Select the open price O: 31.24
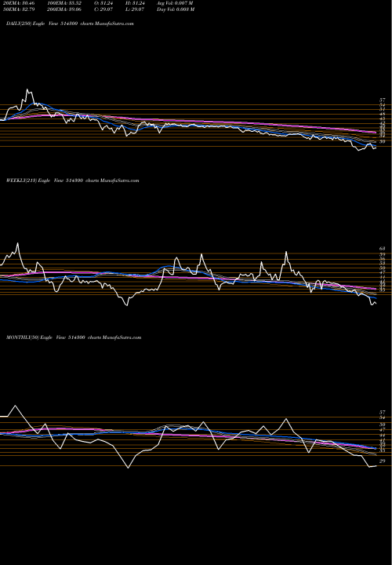This screenshot has height=565, width=392. [x=103, y=3]
